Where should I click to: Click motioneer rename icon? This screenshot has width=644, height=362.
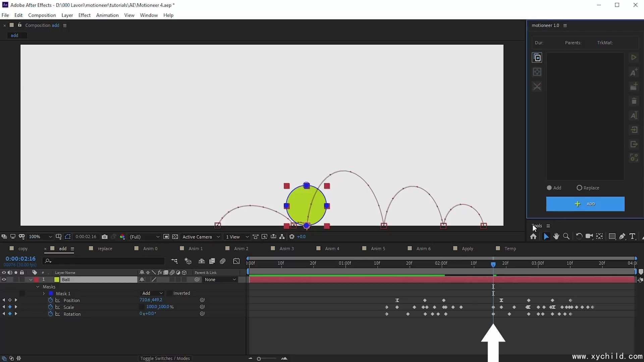click(634, 115)
